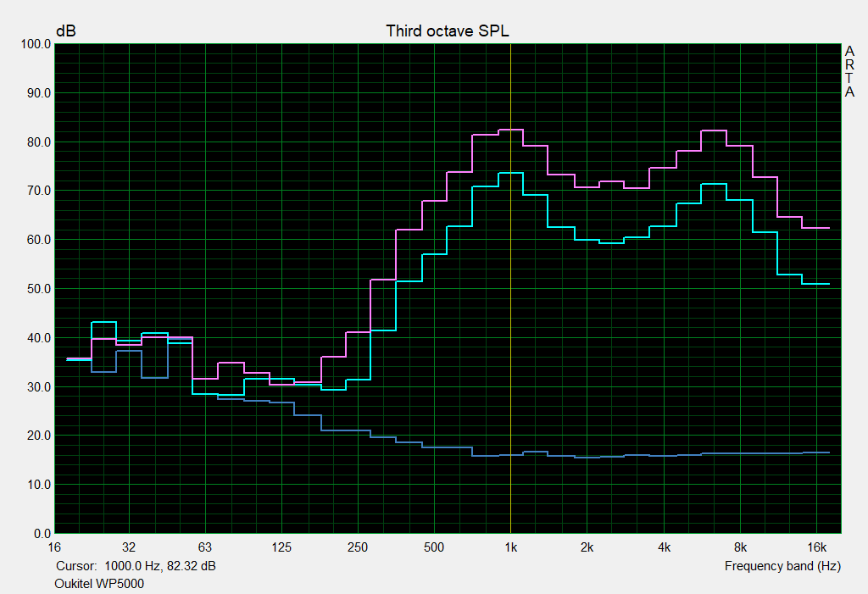
Task: Click the 'dB' axis unit label
Action: click(x=66, y=31)
